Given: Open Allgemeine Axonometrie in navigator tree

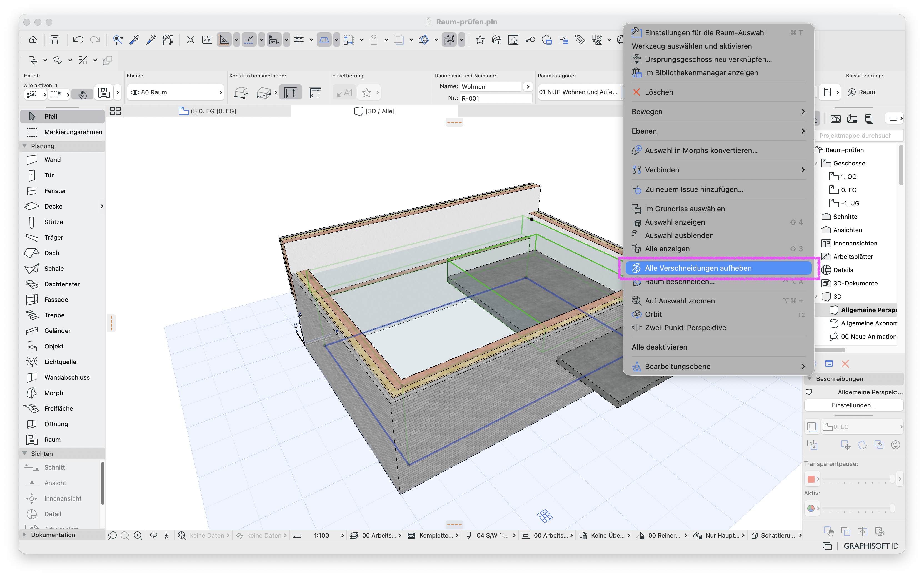Looking at the screenshot, I should click(x=863, y=323).
